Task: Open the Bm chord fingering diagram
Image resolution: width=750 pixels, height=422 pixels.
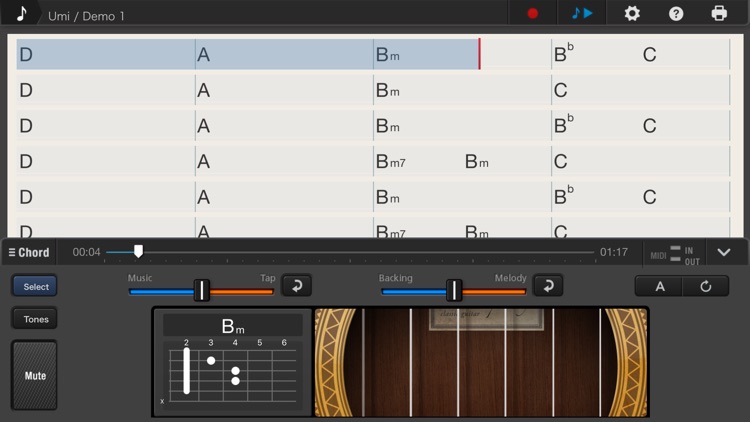Action: click(232, 362)
